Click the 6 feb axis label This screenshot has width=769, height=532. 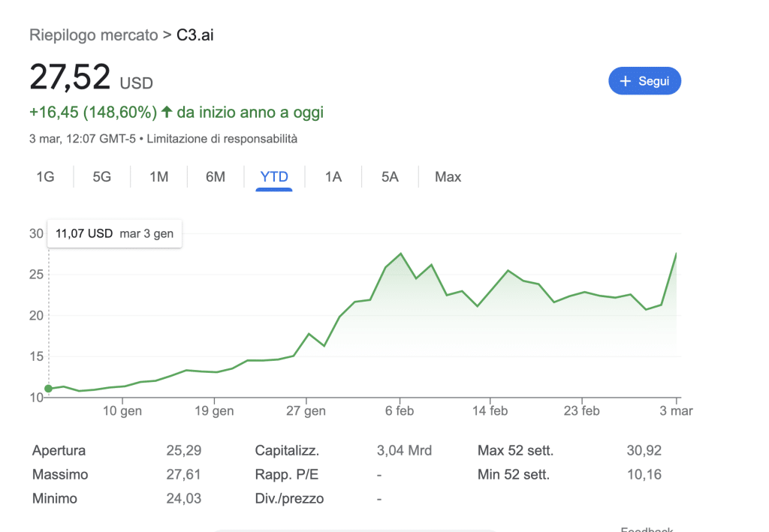click(x=400, y=411)
